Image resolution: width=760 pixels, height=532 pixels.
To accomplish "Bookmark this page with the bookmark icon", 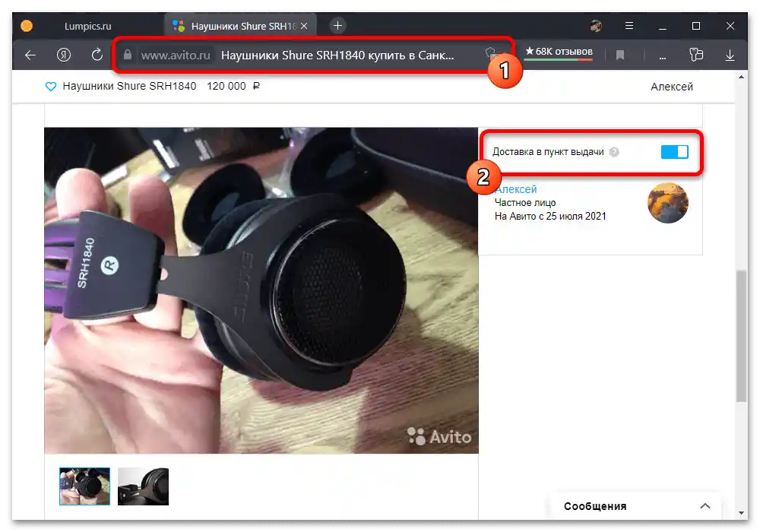I will click(x=620, y=55).
